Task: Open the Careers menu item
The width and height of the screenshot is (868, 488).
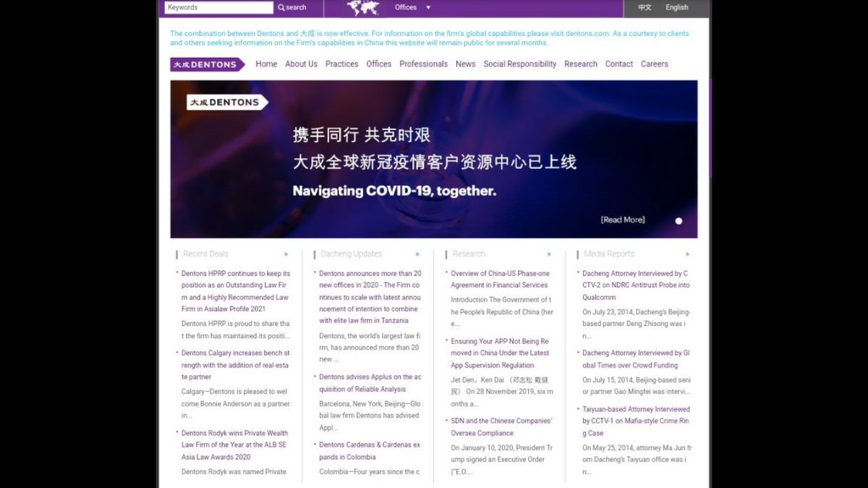Action: (655, 64)
